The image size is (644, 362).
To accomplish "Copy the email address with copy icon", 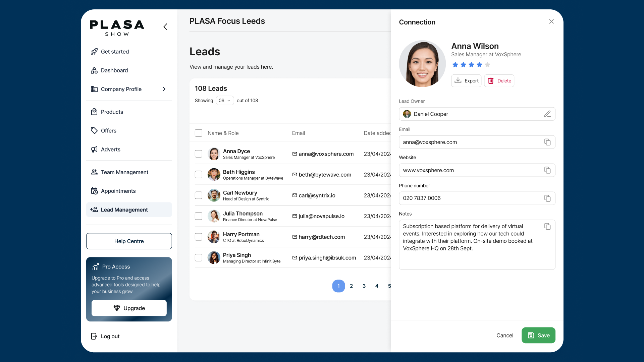I will (547, 142).
